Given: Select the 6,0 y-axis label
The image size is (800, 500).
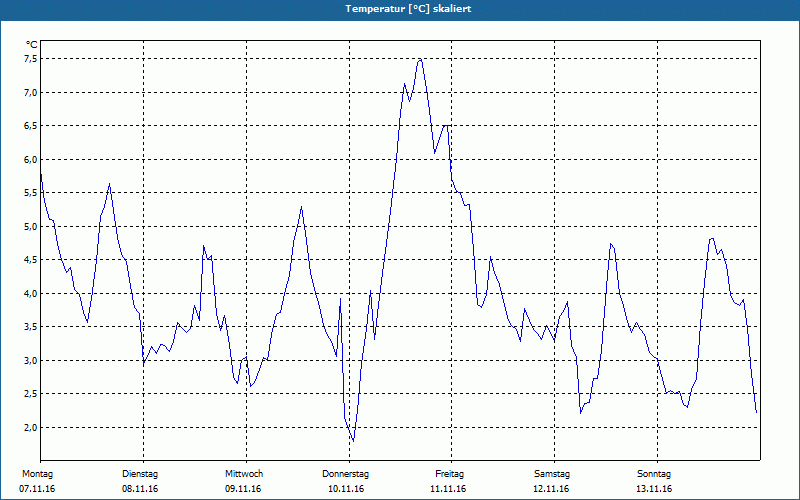Looking at the screenshot, I should tap(30, 159).
